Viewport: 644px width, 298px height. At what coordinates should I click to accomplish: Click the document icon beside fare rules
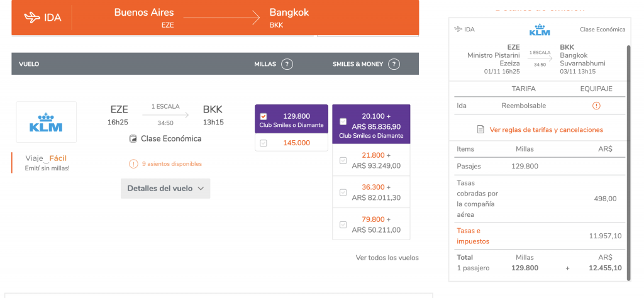point(480,130)
